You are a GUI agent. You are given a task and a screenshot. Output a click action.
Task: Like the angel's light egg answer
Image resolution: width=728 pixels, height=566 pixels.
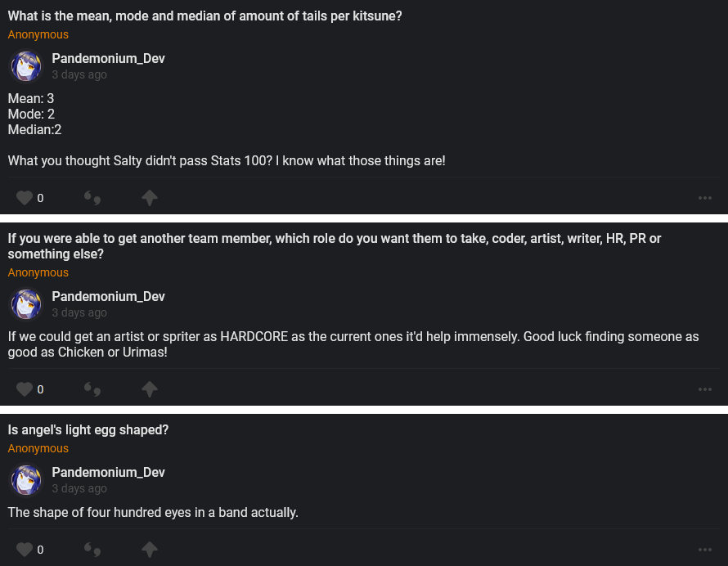[x=25, y=550]
